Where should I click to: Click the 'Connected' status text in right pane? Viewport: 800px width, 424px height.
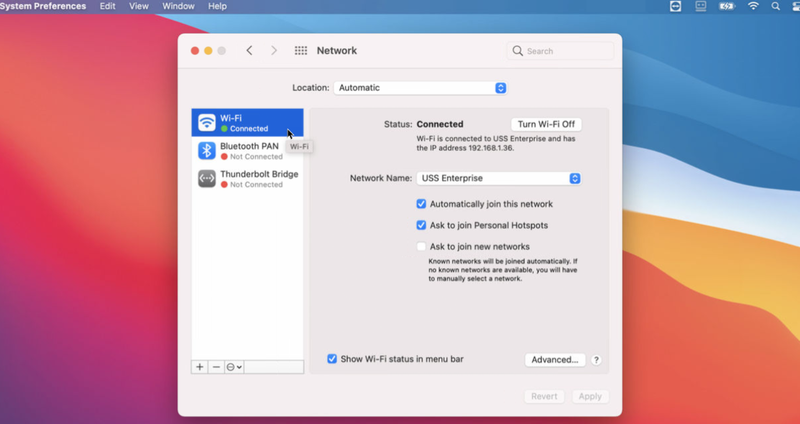click(440, 124)
